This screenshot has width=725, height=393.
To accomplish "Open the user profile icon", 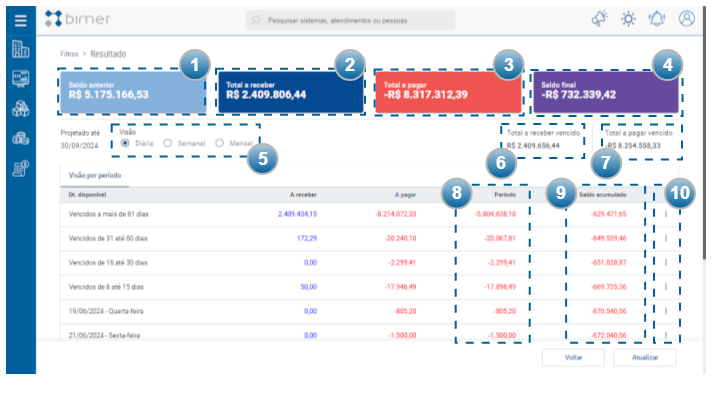I will pyautogui.click(x=687, y=19).
